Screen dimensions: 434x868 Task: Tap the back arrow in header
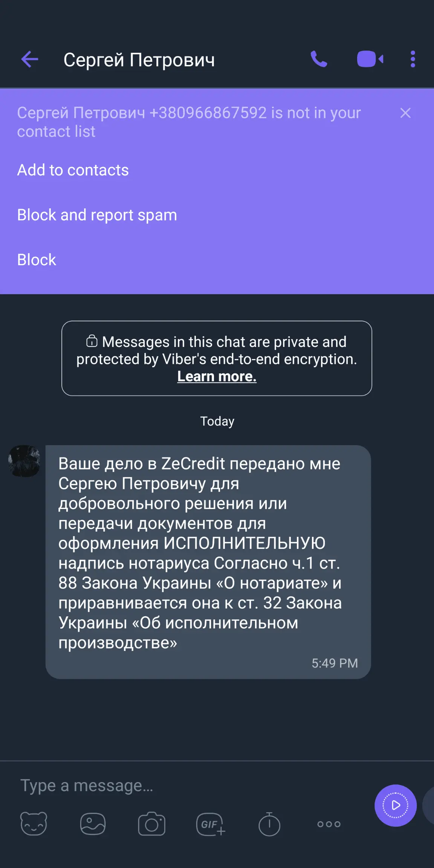click(30, 60)
